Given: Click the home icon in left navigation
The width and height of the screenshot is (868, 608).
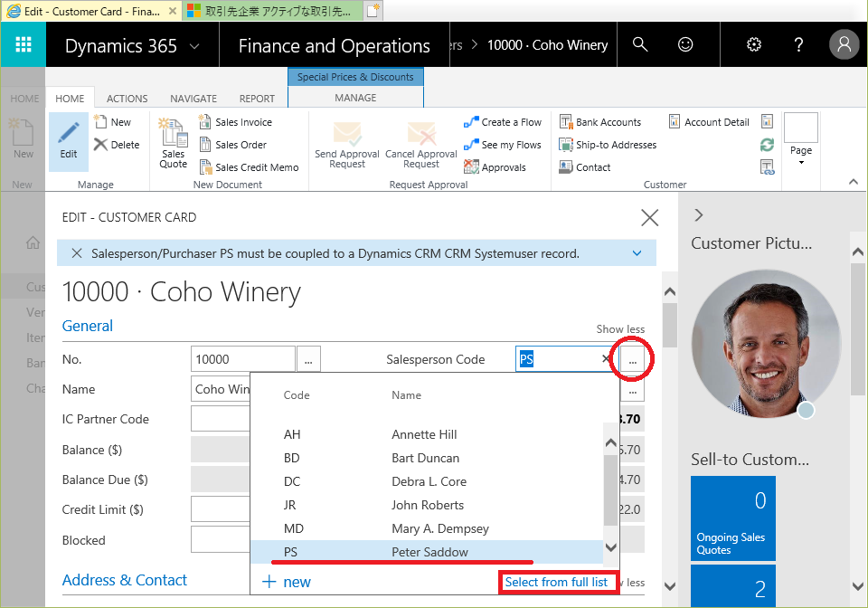Looking at the screenshot, I should click(x=33, y=242).
